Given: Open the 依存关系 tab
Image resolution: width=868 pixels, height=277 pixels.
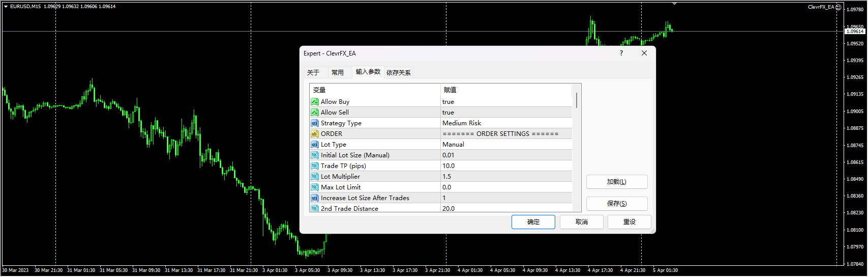Looking at the screenshot, I should (399, 72).
